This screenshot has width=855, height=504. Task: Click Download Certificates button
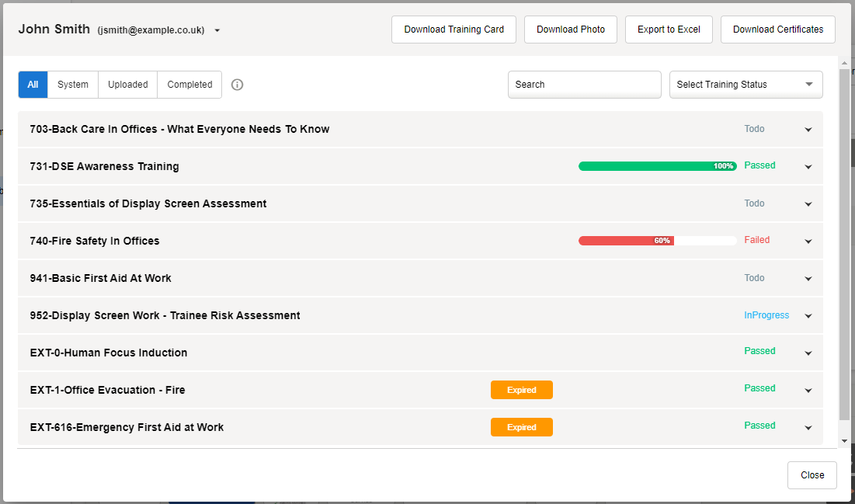point(777,30)
